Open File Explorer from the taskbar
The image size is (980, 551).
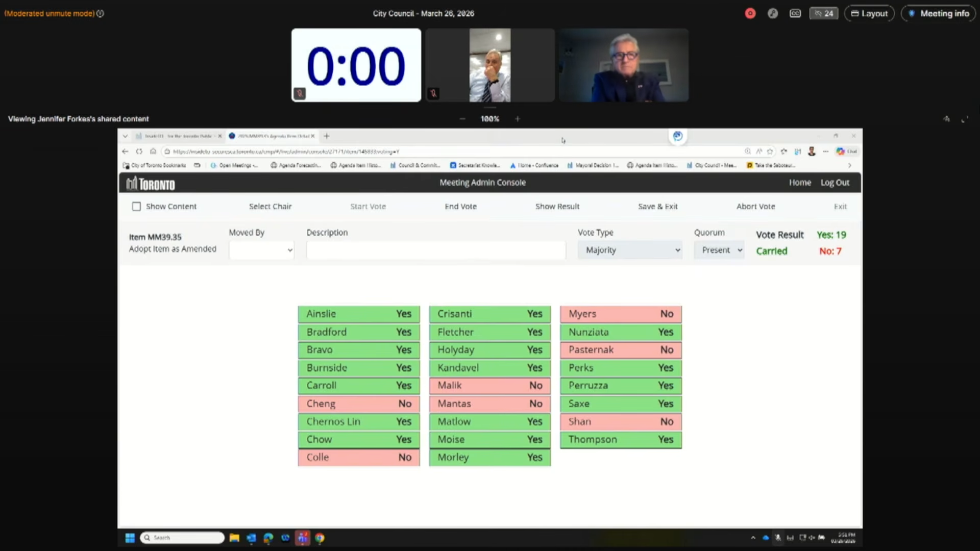(x=234, y=538)
